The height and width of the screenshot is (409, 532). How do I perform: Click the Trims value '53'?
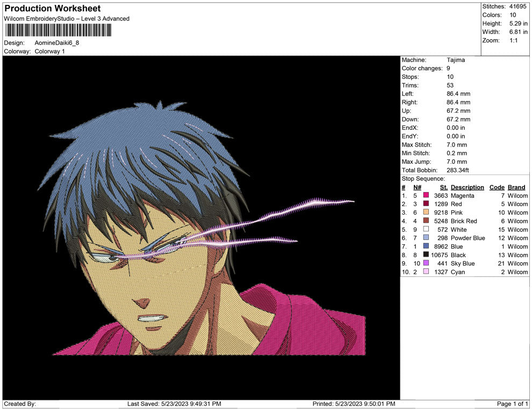(x=450, y=85)
